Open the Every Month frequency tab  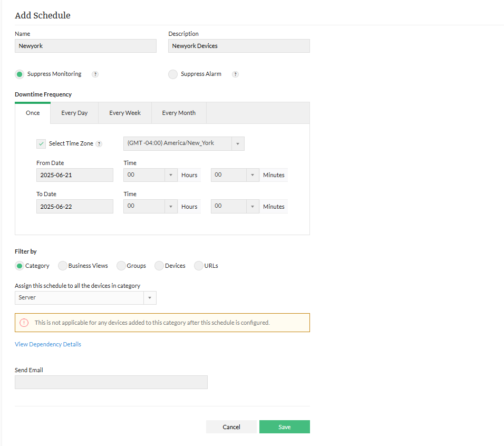click(x=179, y=113)
